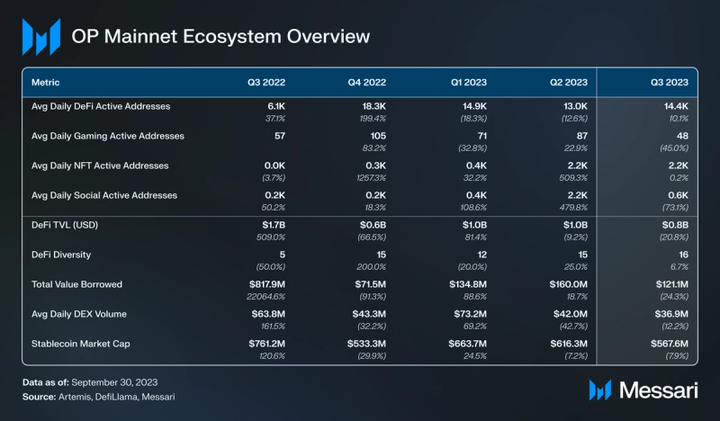
Task: Click the Messari logo icon at bottom right
Action: [x=600, y=390]
